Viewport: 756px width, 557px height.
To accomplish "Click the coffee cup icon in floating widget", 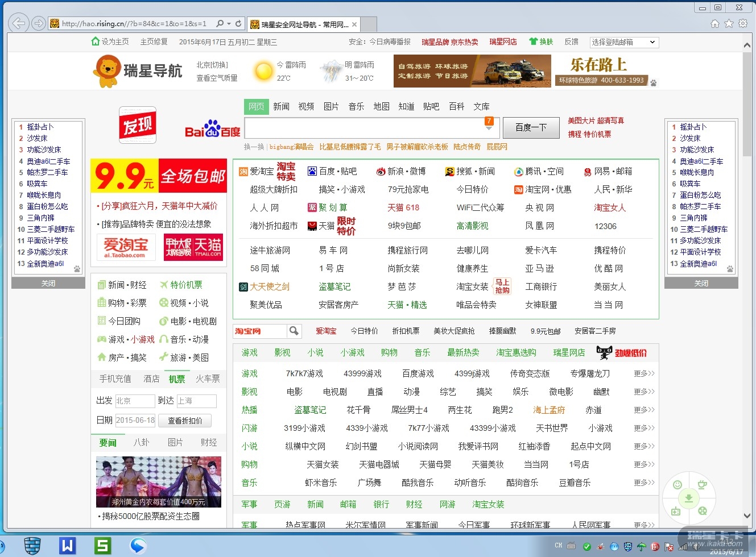I will [702, 485].
